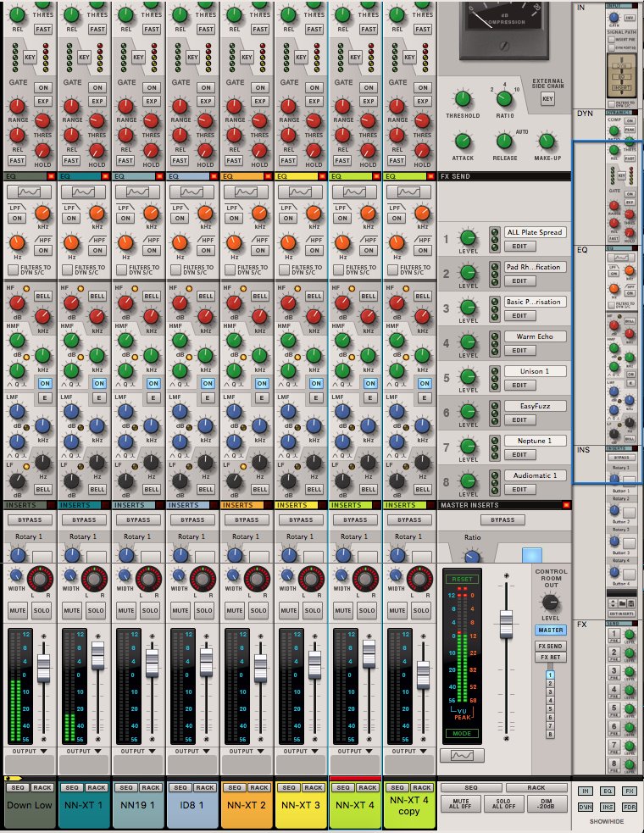Image resolution: width=644 pixels, height=833 pixels.
Task: Select the NN-XT 3 channel name label
Action: (301, 805)
